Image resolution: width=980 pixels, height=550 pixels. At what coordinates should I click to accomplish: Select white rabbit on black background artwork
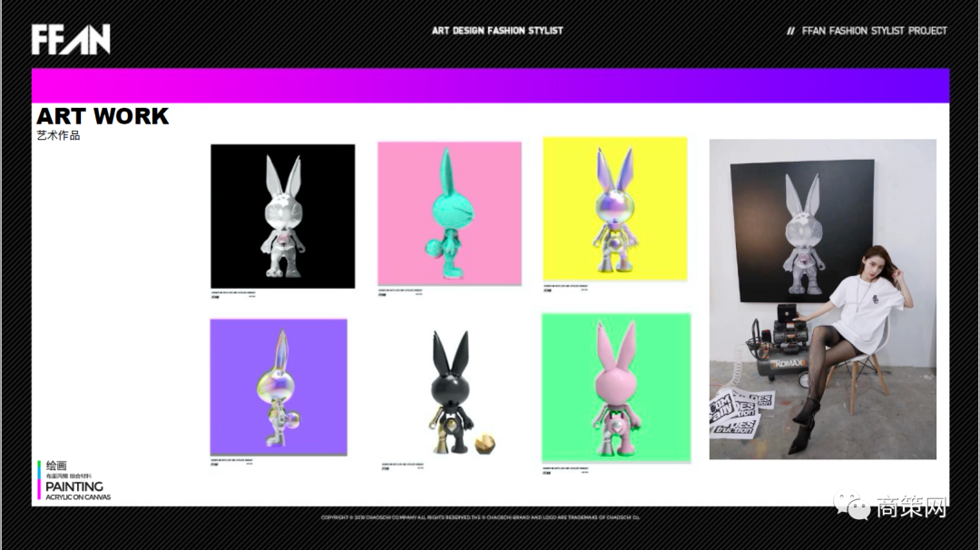[x=282, y=216]
